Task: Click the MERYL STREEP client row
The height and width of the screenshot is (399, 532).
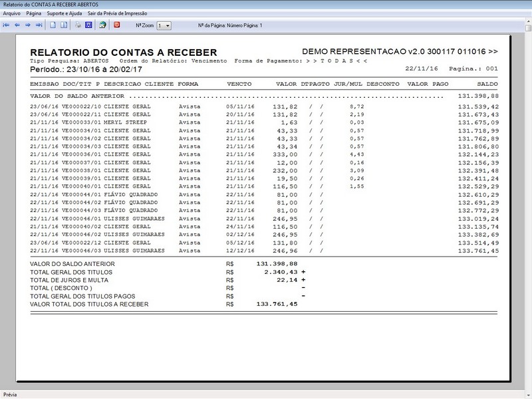Action: pyautogui.click(x=264, y=122)
